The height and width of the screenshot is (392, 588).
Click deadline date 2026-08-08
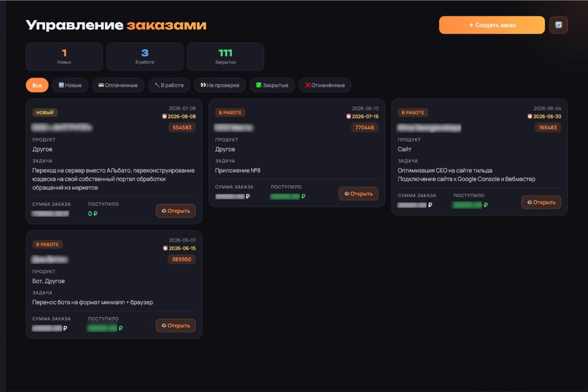[182, 117]
